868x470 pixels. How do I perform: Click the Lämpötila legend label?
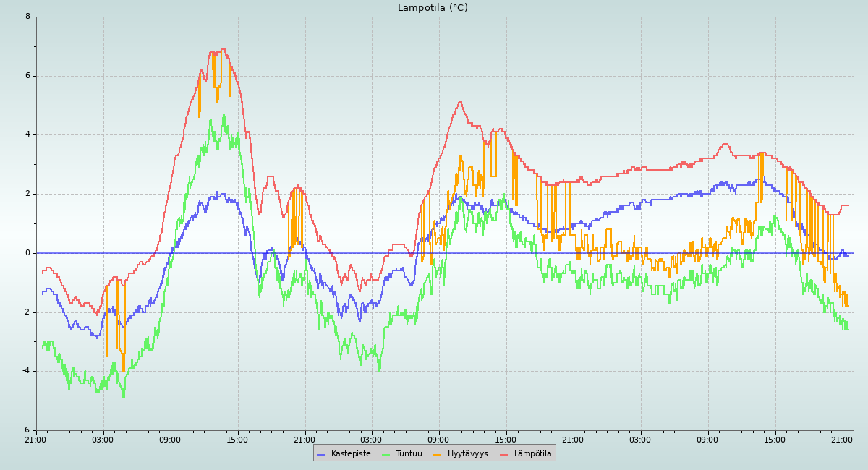[x=532, y=454]
